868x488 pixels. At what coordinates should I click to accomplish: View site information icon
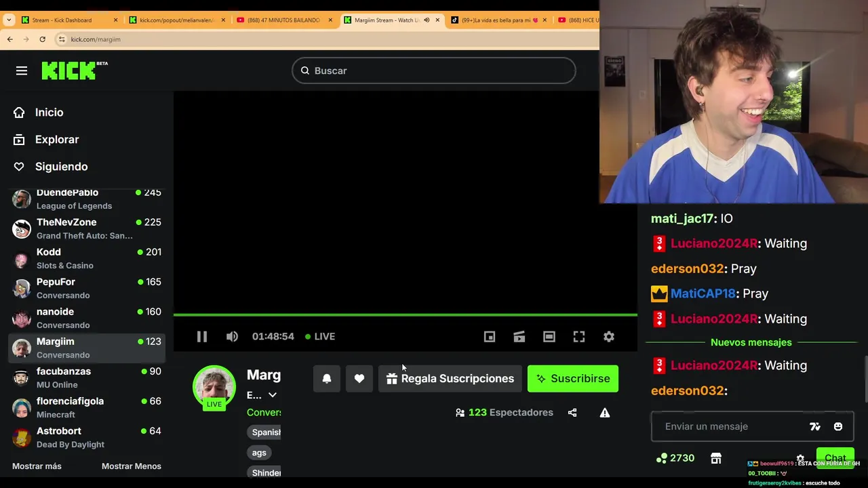click(62, 39)
